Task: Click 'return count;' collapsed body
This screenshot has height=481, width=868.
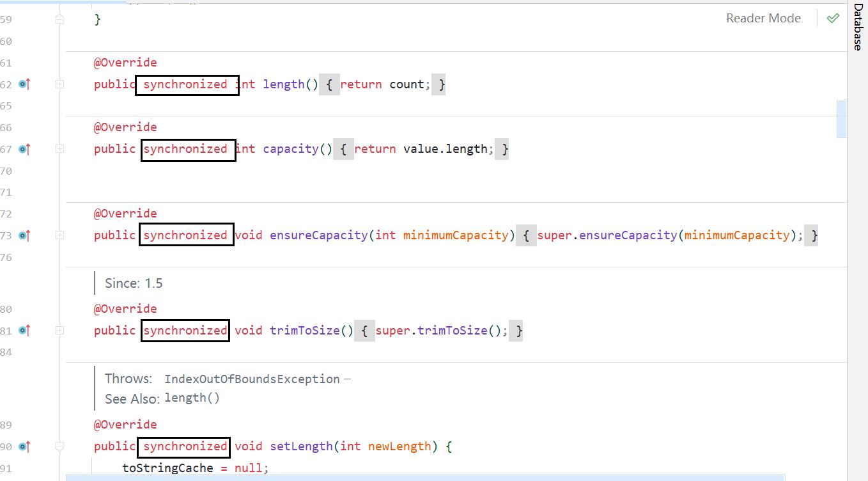Action: [386, 84]
